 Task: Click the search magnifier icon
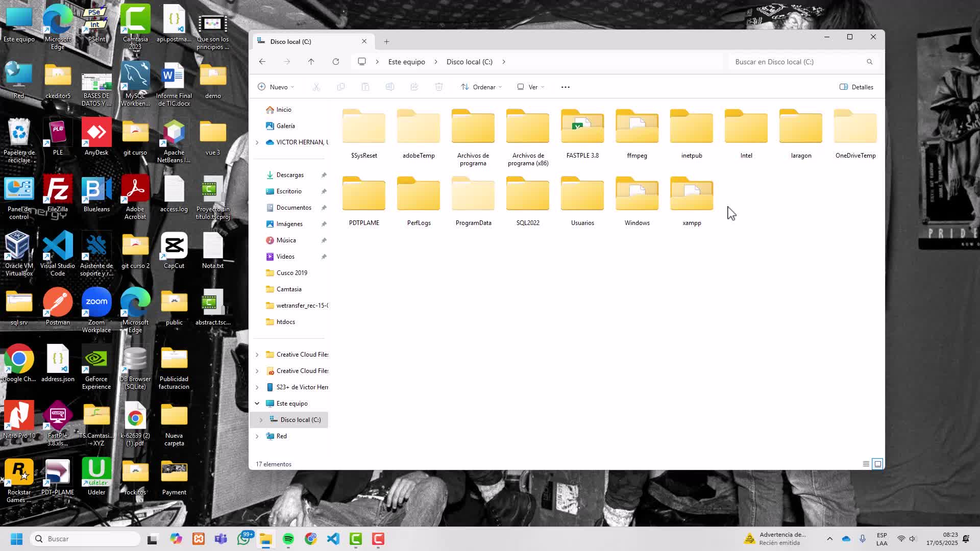point(869,62)
